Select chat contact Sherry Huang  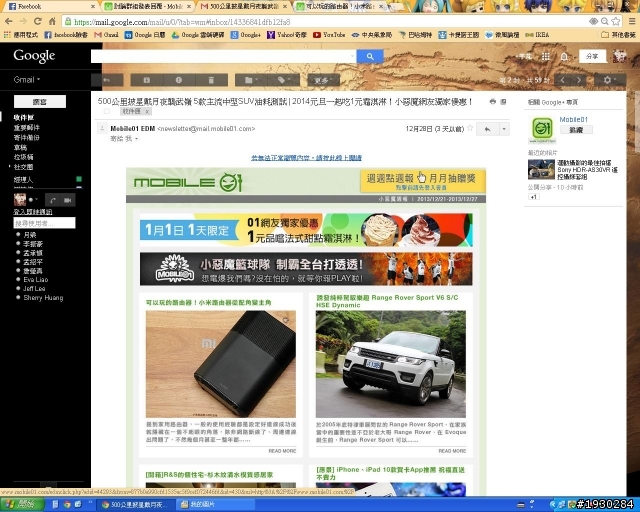[43, 298]
